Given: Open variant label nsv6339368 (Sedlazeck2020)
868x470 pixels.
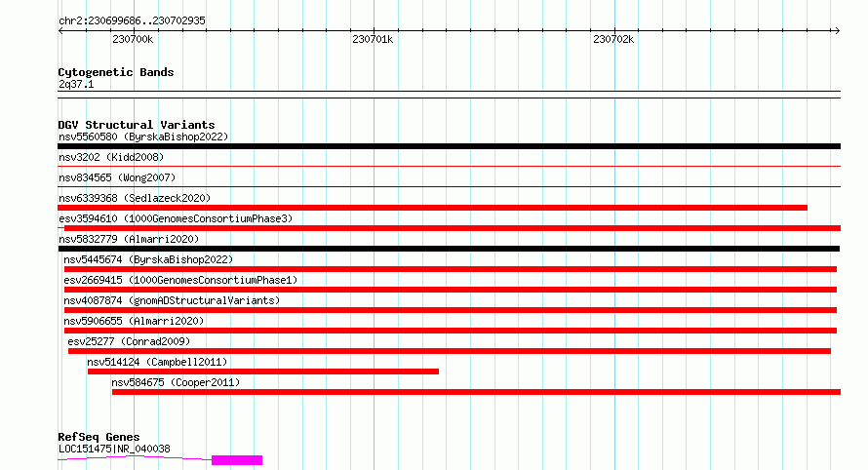Looking at the screenshot, I should pos(135,198).
